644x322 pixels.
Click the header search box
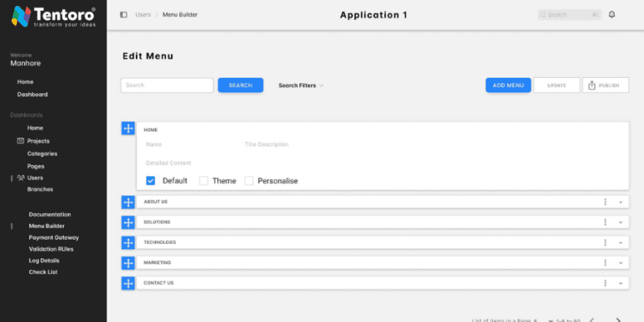pos(569,15)
